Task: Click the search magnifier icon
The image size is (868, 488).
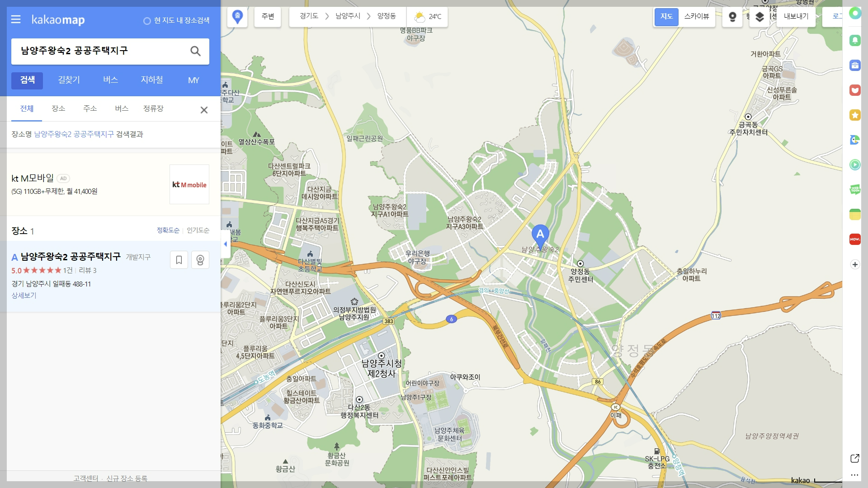Action: click(195, 51)
